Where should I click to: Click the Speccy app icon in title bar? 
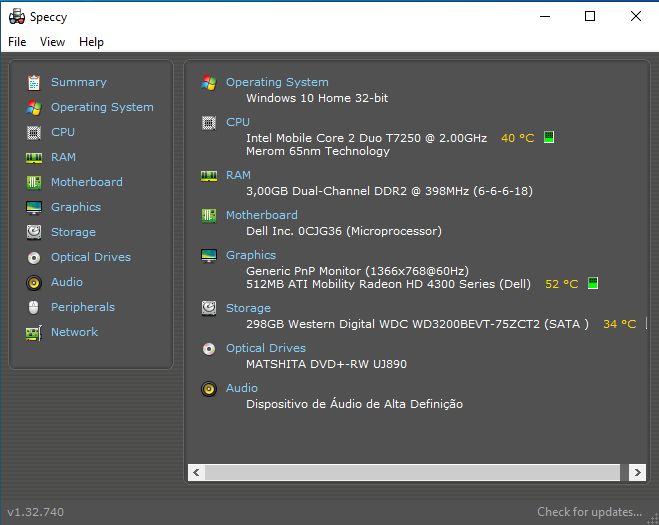(17, 17)
